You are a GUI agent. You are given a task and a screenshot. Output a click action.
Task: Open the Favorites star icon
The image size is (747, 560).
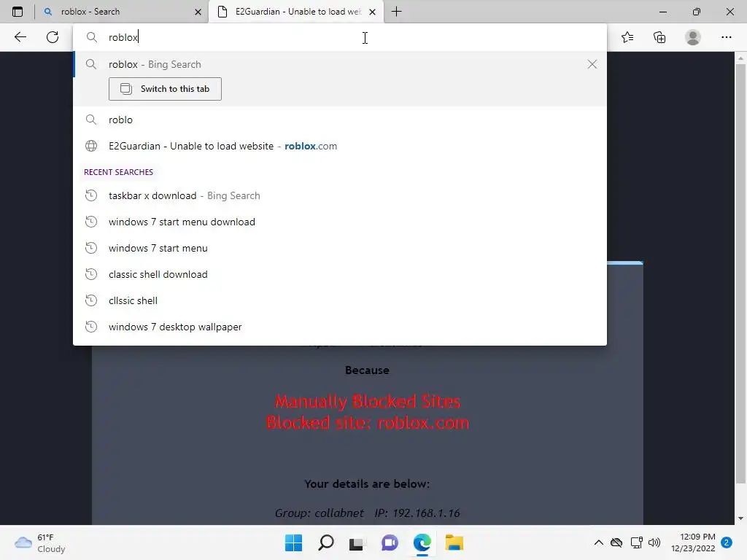click(627, 37)
